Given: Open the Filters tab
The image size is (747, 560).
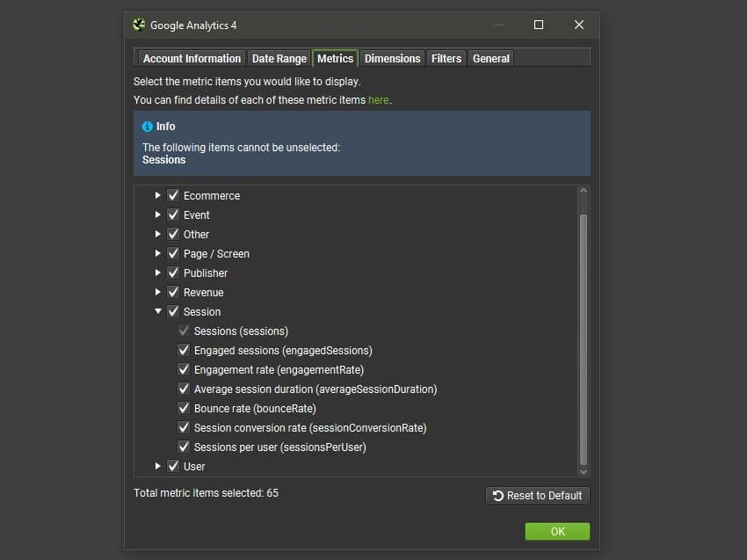Looking at the screenshot, I should [x=446, y=59].
